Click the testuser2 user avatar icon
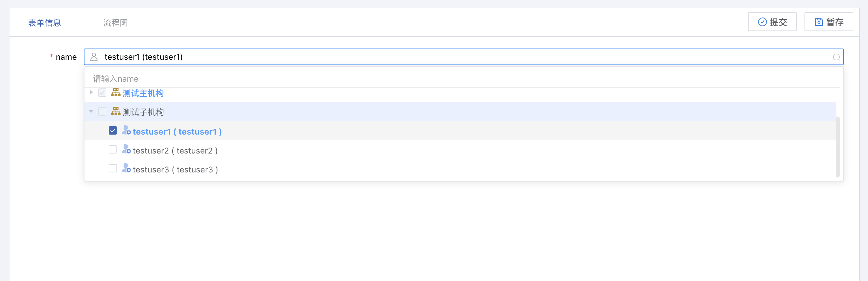This screenshot has width=868, height=281. point(126,149)
